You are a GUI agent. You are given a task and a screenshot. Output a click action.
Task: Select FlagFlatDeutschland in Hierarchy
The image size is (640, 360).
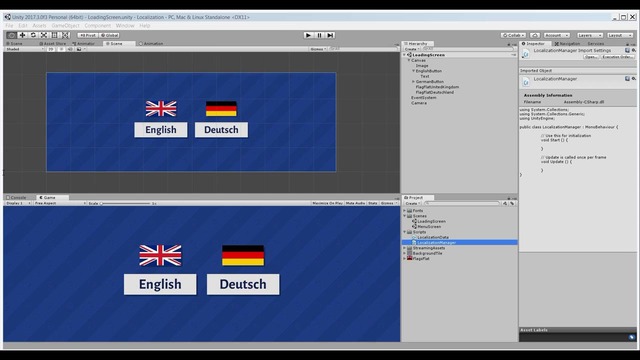pos(435,92)
